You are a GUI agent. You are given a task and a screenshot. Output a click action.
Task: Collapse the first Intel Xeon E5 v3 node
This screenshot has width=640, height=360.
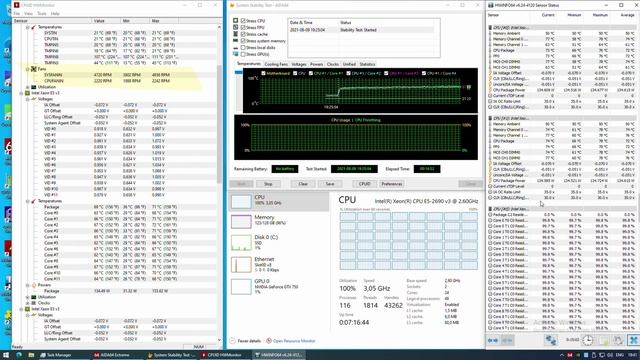pos(22,93)
